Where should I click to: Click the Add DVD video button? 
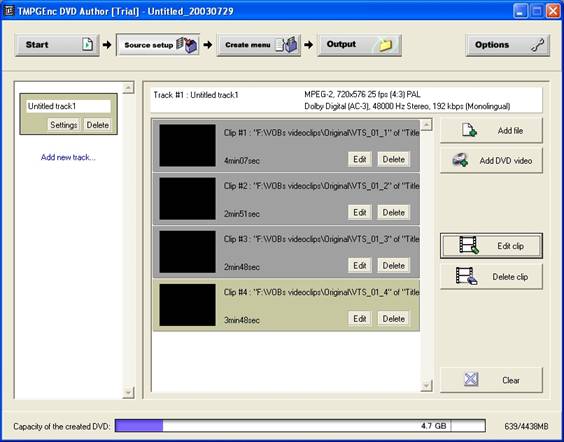pos(491,161)
